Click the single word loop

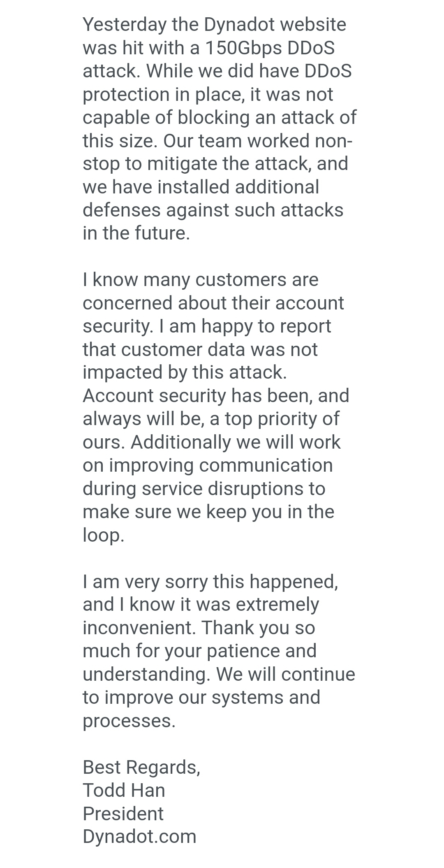[x=103, y=535]
